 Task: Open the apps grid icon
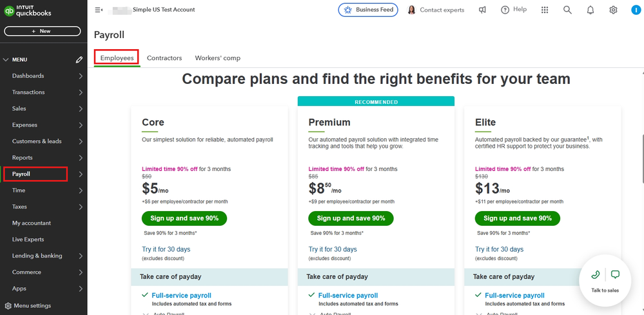coord(545,10)
